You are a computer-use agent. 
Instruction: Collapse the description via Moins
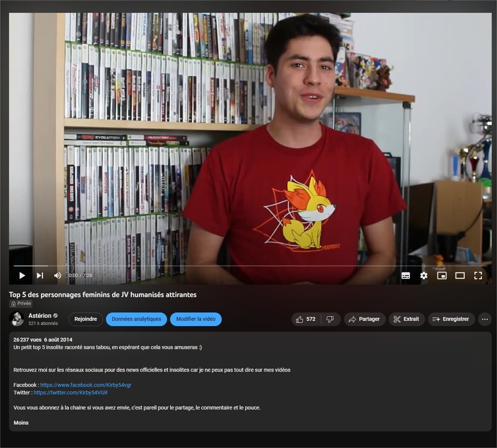[21, 422]
